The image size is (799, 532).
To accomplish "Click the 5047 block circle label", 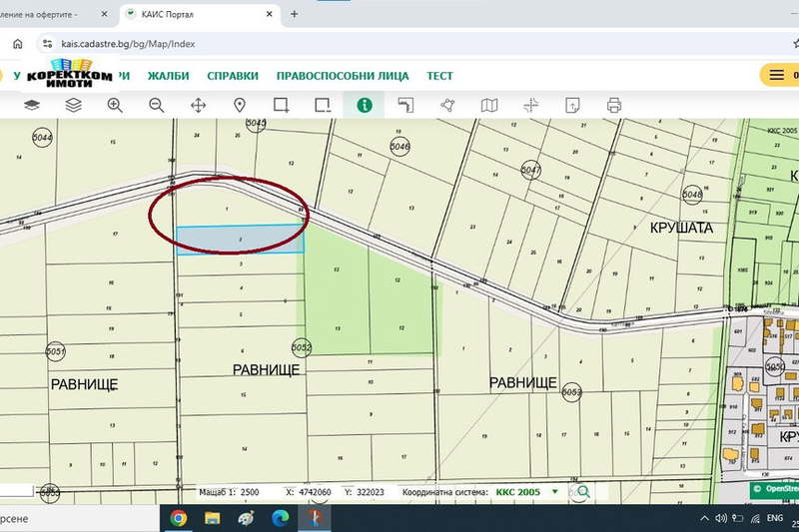I will [x=531, y=170].
